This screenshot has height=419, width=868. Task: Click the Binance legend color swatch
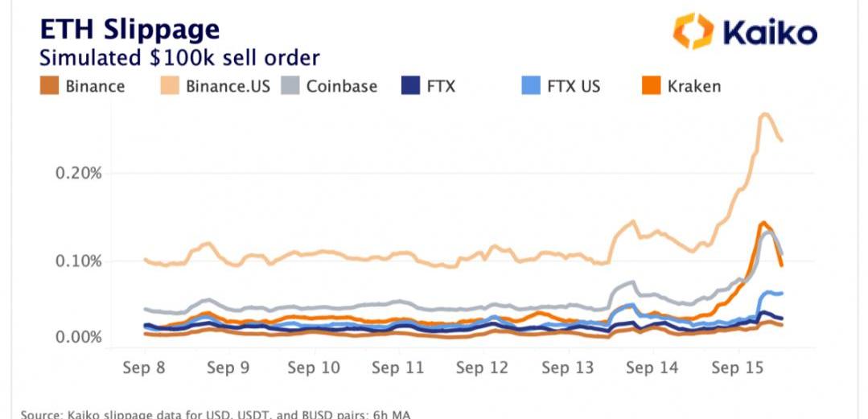[x=50, y=85]
